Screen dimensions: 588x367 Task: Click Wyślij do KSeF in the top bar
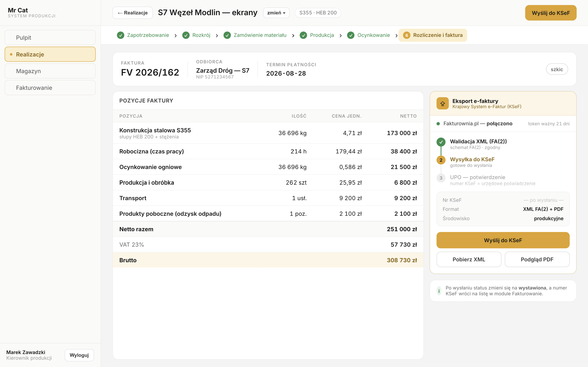point(551,13)
